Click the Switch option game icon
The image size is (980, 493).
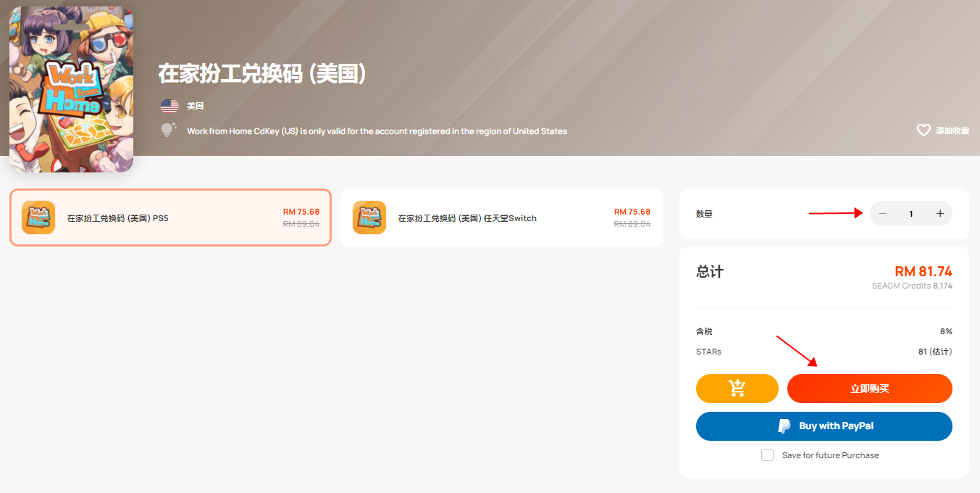(x=369, y=217)
